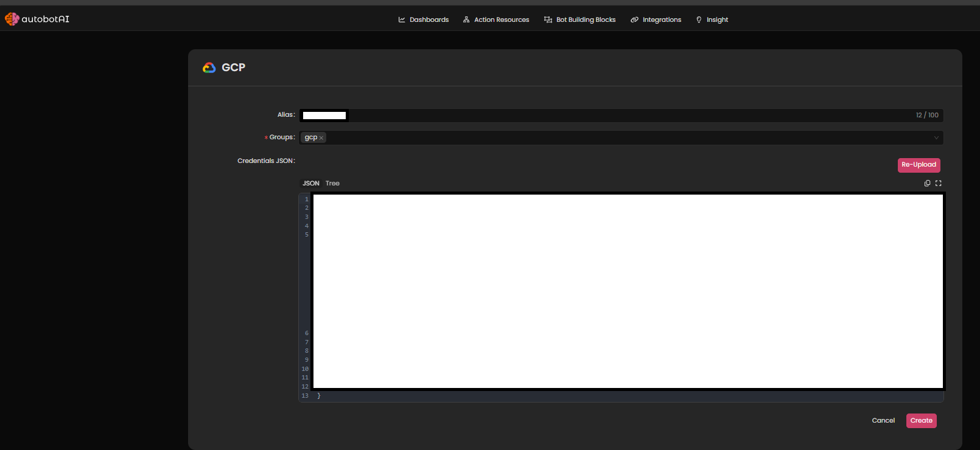Click line number 13 in the editor
The width and height of the screenshot is (980, 450).
(305, 395)
